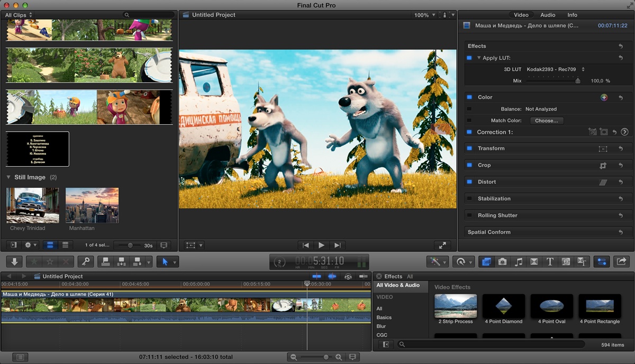Open the Themes browser icon
635x364 pixels.
coord(582,261)
